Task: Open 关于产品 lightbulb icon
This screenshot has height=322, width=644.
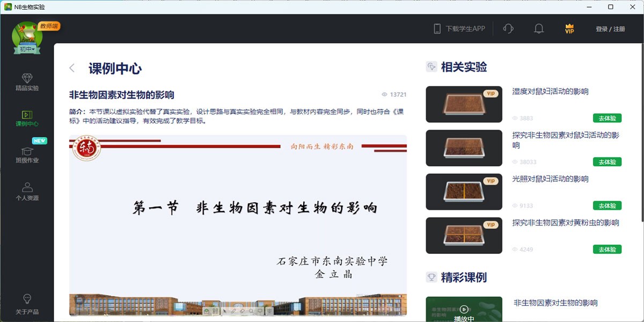Action: pos(27,304)
